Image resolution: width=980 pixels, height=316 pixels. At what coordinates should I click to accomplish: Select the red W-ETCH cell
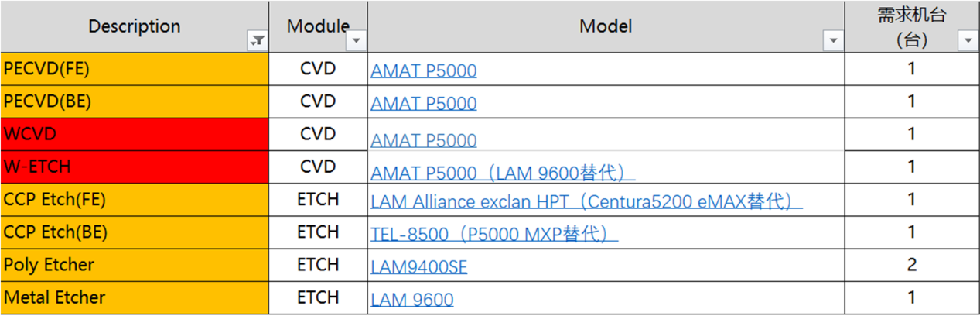point(135,167)
